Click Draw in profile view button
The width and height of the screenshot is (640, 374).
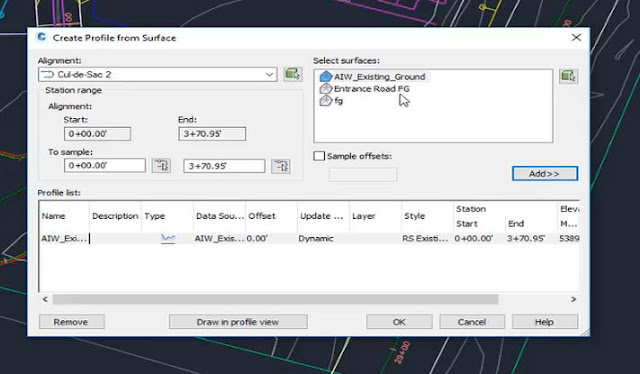(238, 322)
